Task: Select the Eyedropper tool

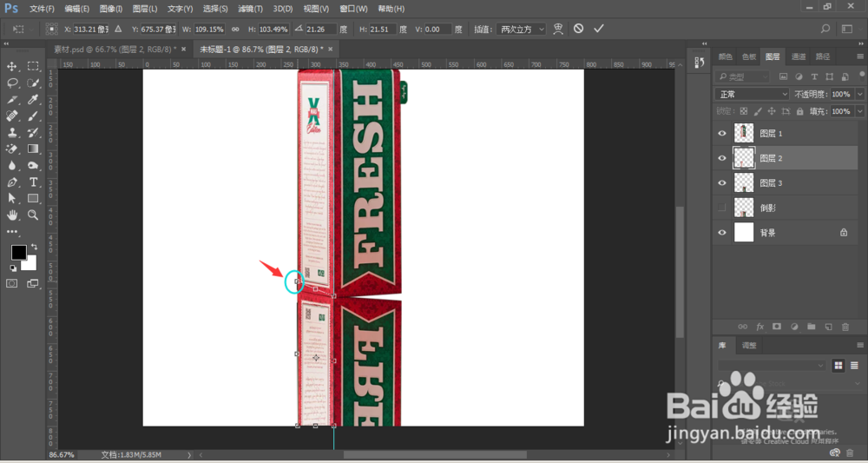Action: tap(33, 100)
